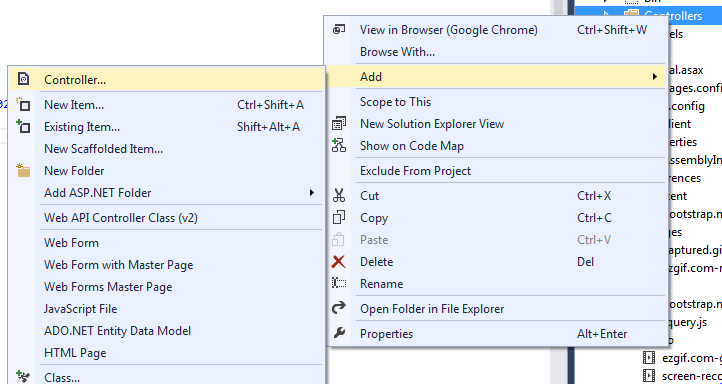Choose Exclude From Project
The image size is (722, 384).
[496, 171]
